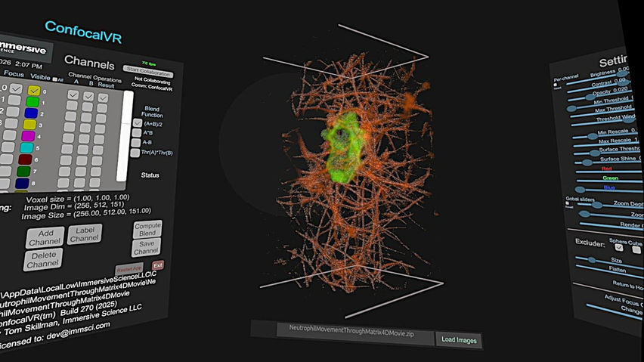Enable the Focus checkbox for channel 1
The height and width of the screenshot is (362, 644).
coord(14,100)
